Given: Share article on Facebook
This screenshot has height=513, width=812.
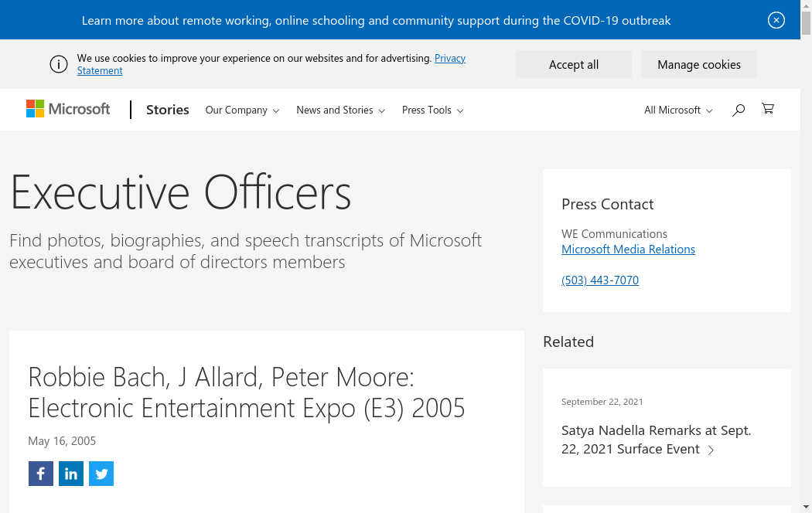Looking at the screenshot, I should tap(41, 474).
